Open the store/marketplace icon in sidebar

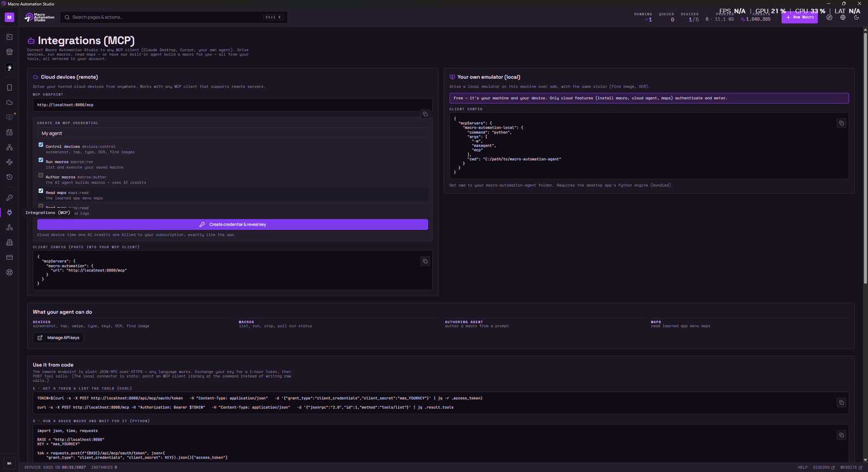[9, 52]
